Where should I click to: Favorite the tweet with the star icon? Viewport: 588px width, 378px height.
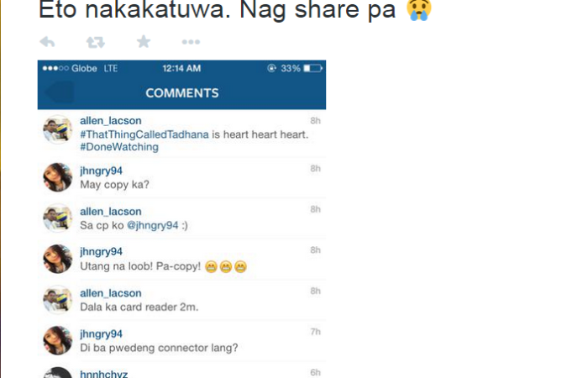(144, 42)
